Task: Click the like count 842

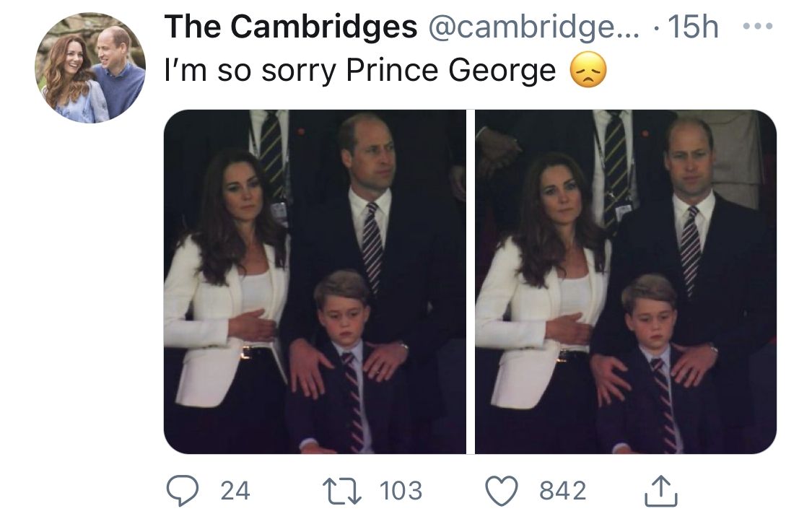Action: click(563, 491)
